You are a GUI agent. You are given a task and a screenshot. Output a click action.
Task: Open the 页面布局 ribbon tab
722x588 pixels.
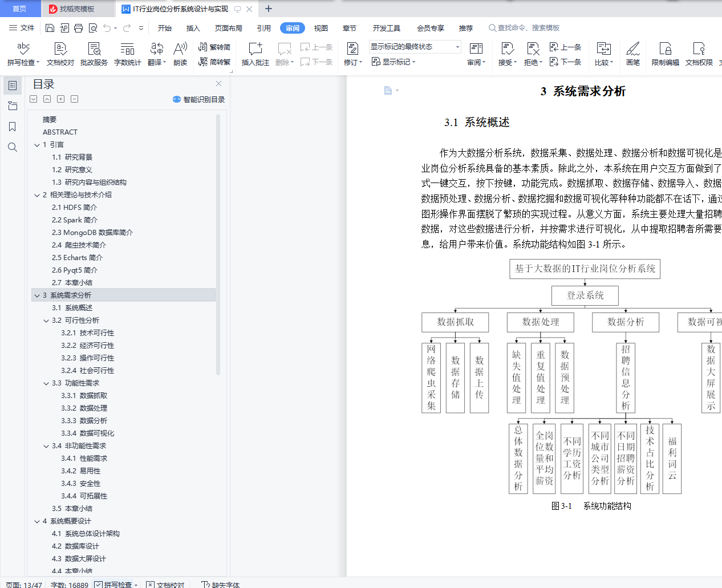[229, 28]
